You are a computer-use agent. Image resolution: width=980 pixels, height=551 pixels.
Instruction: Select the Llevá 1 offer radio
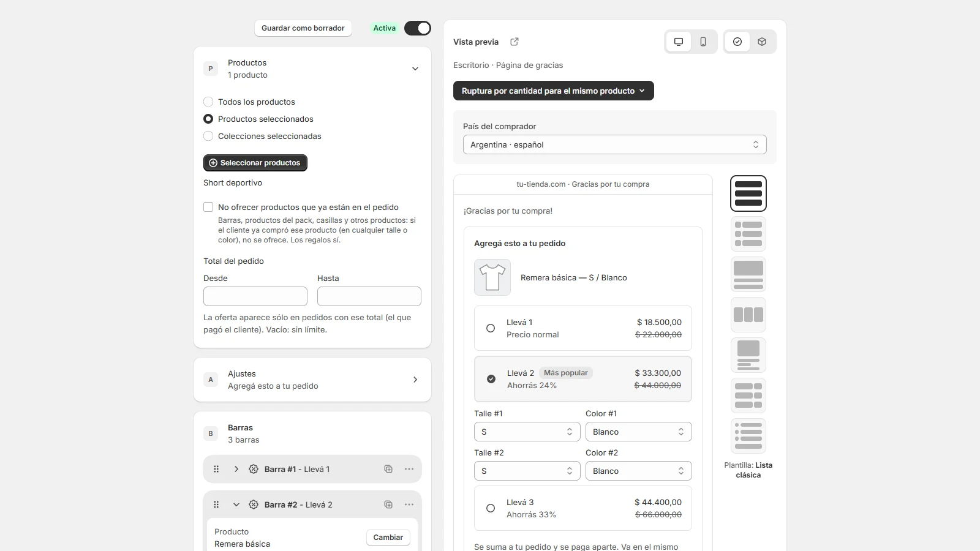(491, 328)
